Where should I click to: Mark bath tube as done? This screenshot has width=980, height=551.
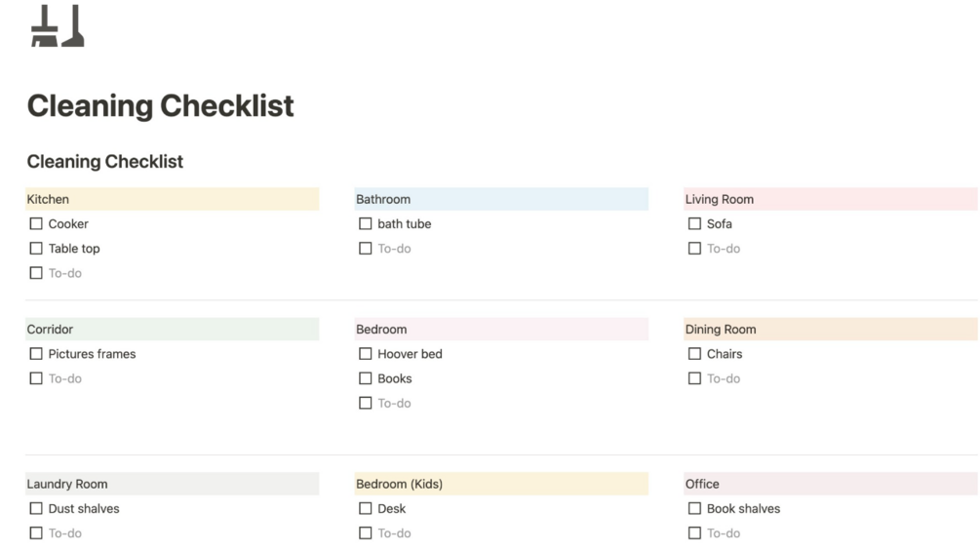click(366, 223)
